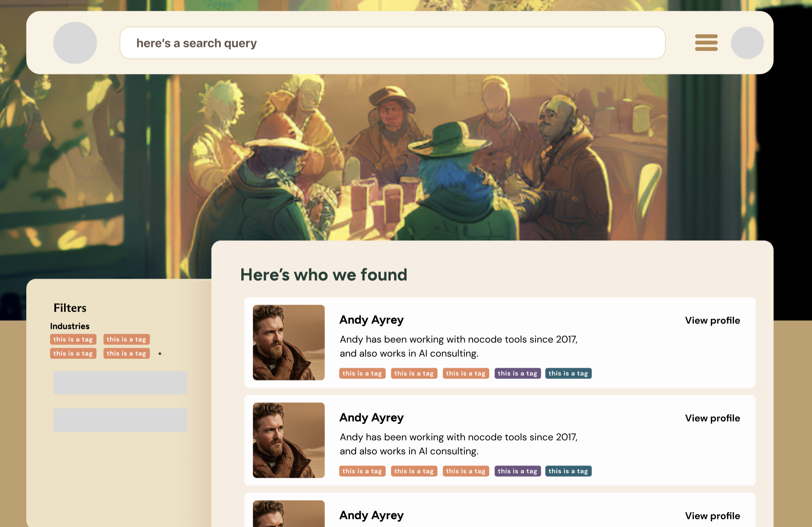
Task: Toggle second Industries tag in top row
Action: tap(126, 339)
